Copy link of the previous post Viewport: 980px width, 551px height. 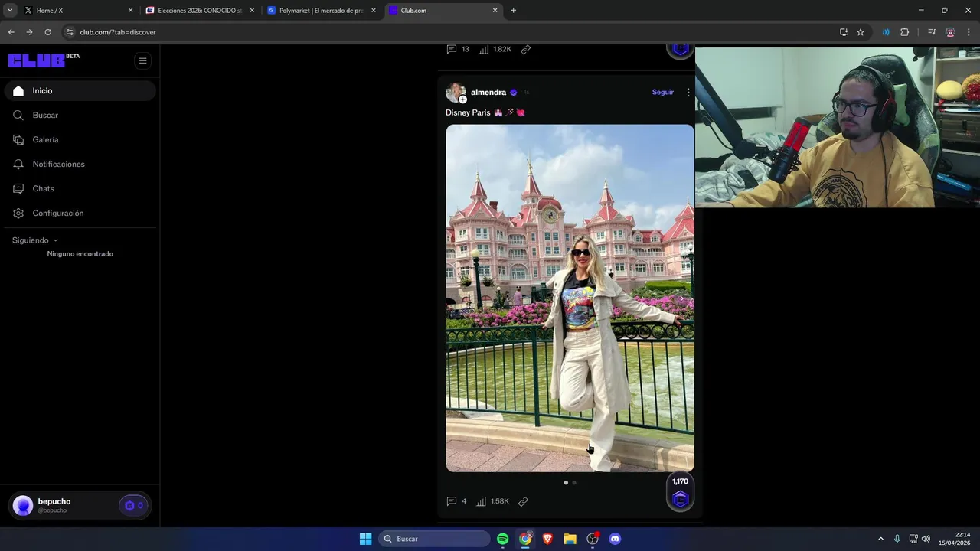[x=525, y=49]
